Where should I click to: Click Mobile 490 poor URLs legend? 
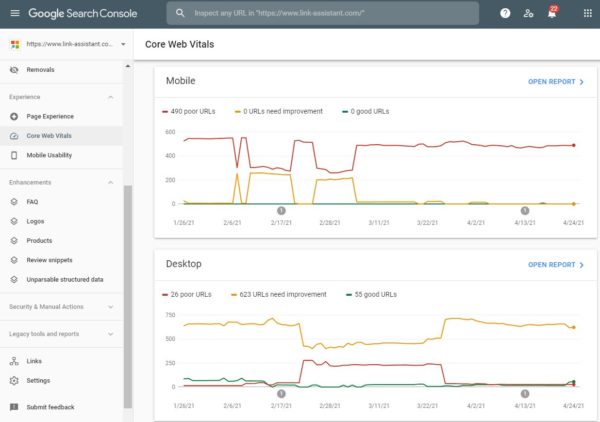tap(189, 111)
